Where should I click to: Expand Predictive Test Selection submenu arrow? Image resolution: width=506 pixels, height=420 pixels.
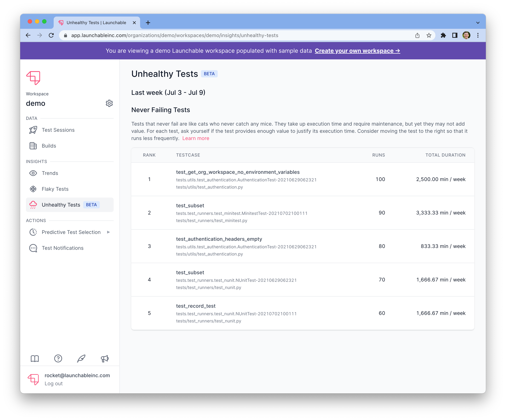(108, 232)
